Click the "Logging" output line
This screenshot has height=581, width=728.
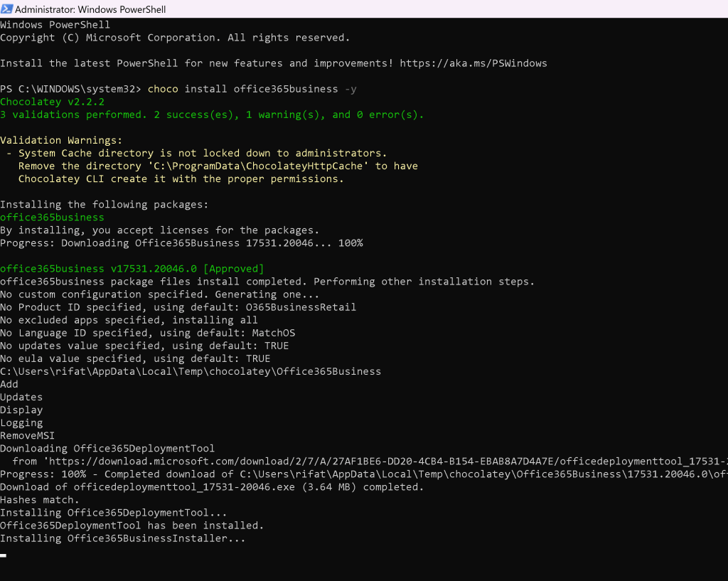coord(21,422)
